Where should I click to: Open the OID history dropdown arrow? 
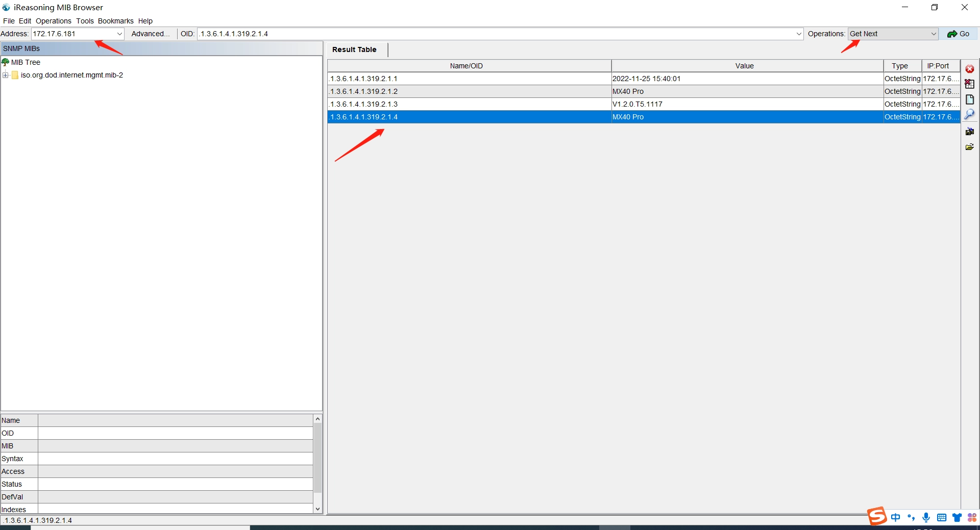point(799,34)
